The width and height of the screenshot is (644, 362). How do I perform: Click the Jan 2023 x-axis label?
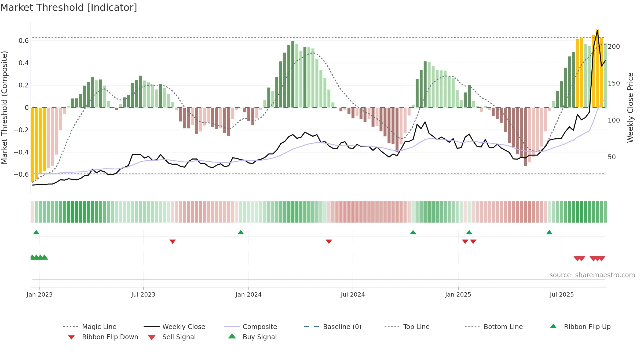click(40, 294)
